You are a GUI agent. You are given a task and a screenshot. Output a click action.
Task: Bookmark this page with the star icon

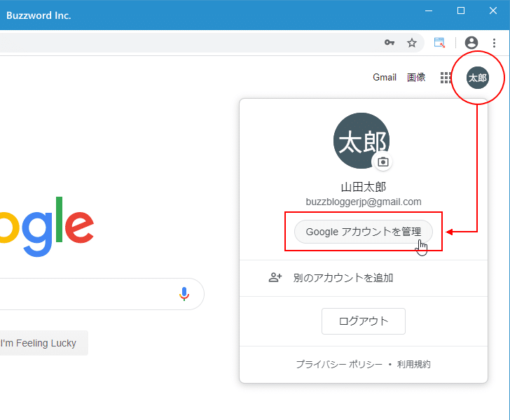click(x=412, y=43)
